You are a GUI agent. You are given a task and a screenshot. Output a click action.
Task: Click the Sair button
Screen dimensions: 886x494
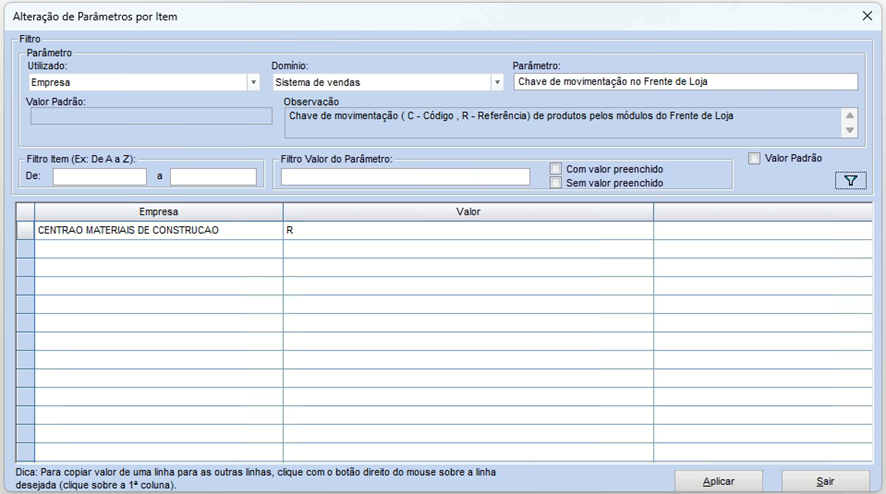point(825,481)
